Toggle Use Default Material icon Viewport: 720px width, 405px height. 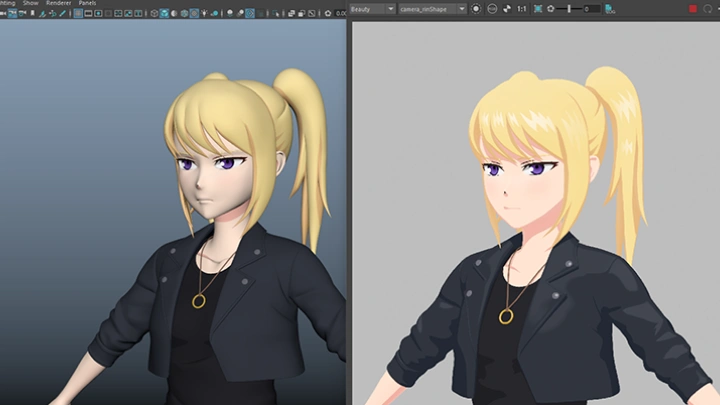(174, 13)
